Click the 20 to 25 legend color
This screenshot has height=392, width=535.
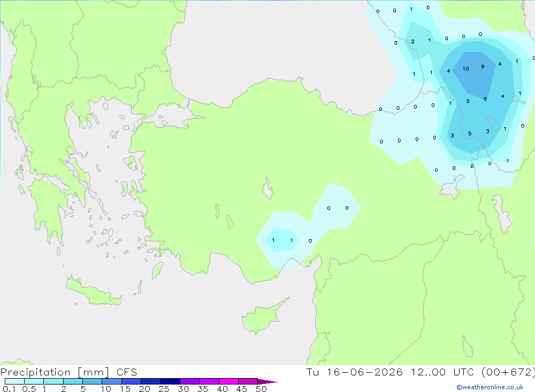[151, 381]
